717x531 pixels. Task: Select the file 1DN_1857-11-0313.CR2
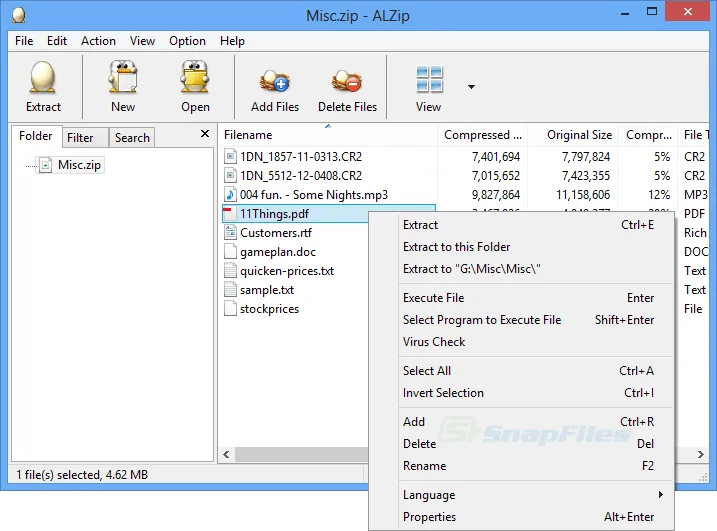(x=301, y=157)
